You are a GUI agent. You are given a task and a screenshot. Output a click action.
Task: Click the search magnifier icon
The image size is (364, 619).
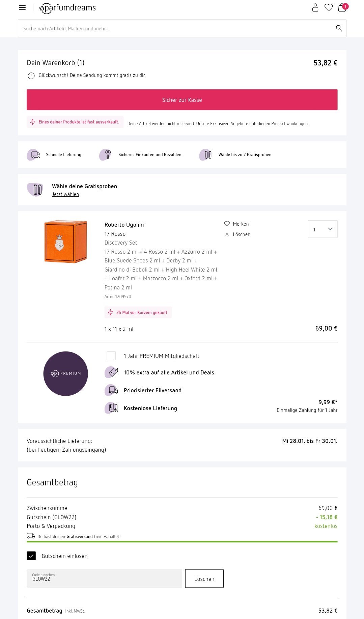(x=339, y=28)
